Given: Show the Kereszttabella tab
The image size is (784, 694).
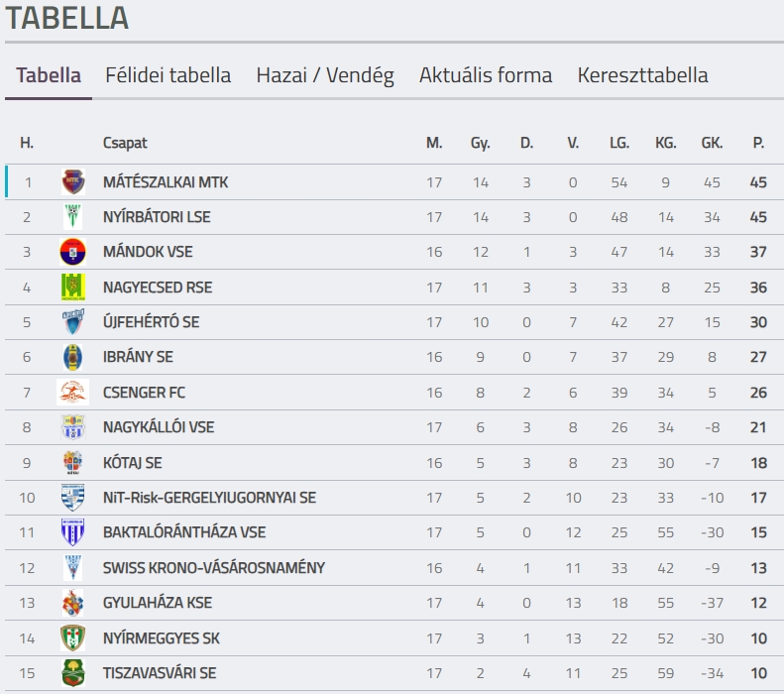Looking at the screenshot, I should 642,75.
